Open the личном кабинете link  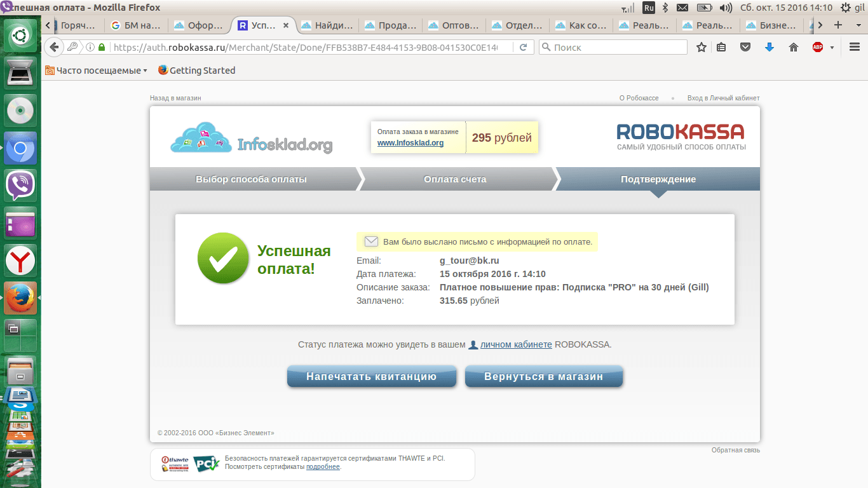[516, 344]
